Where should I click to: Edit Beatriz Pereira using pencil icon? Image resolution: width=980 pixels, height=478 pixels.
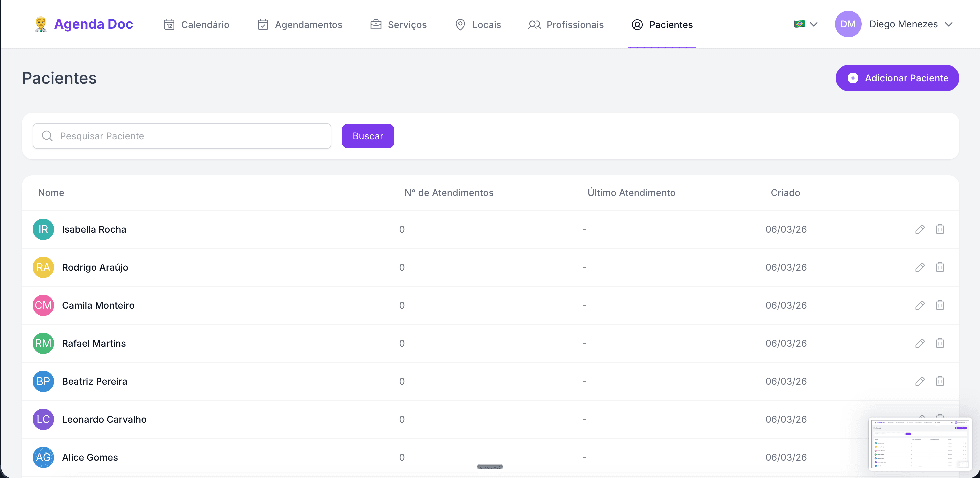pos(920,381)
